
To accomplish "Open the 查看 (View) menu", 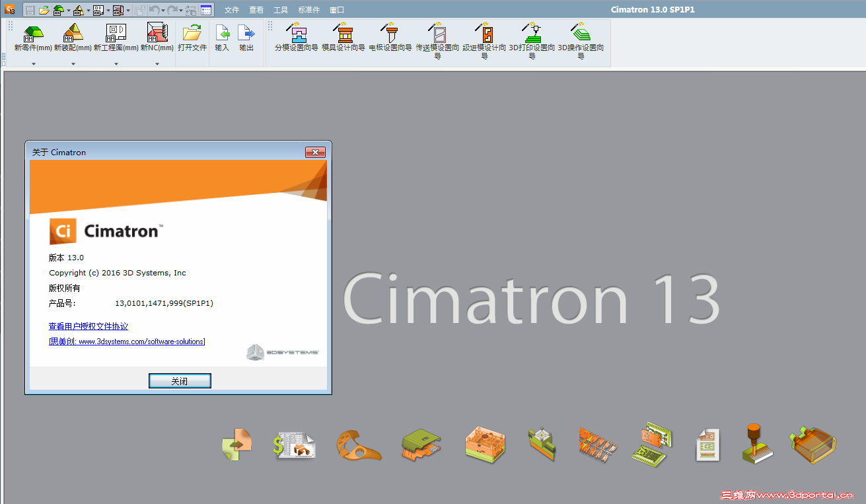I will tap(256, 10).
